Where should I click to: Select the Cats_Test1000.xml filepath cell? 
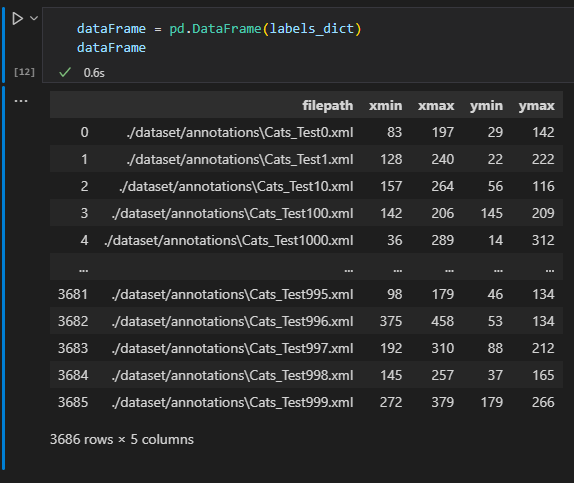point(229,240)
